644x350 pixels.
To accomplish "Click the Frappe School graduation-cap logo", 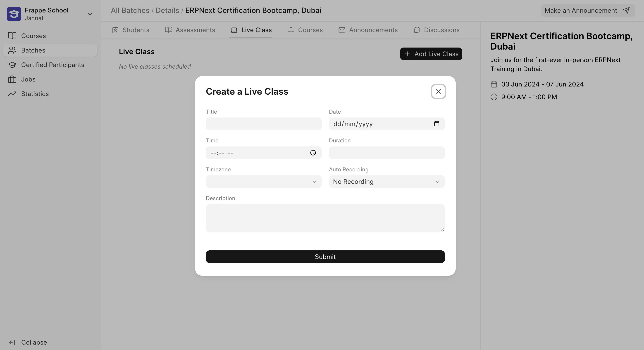I will pyautogui.click(x=14, y=14).
